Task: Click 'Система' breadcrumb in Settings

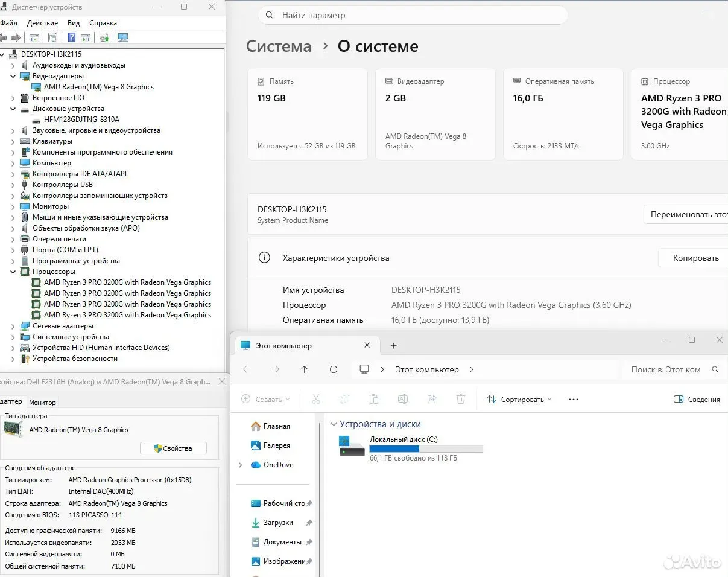Action: point(279,46)
